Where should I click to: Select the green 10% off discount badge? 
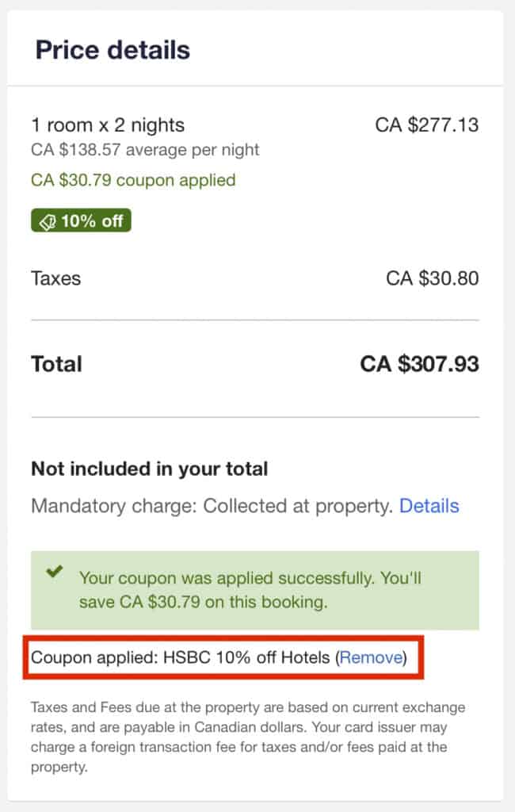pos(80,220)
